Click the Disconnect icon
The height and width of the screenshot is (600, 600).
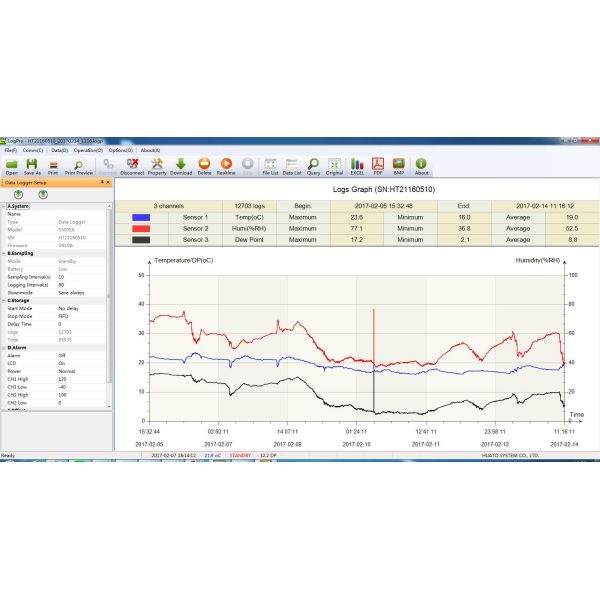coord(132,166)
